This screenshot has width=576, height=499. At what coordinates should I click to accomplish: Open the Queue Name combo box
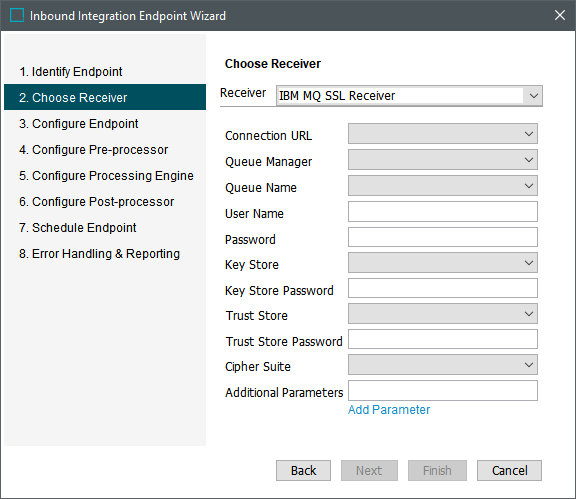pos(443,186)
